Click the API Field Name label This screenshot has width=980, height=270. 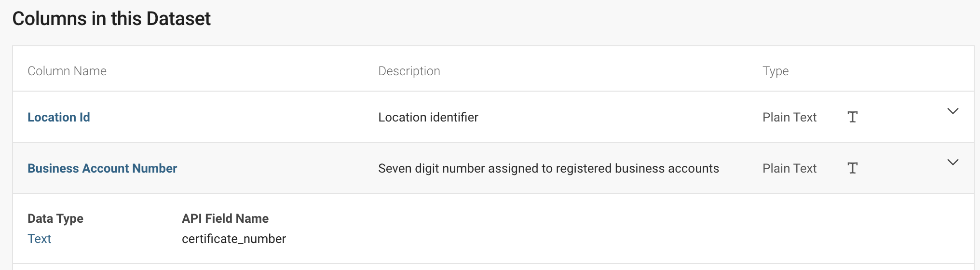point(225,218)
